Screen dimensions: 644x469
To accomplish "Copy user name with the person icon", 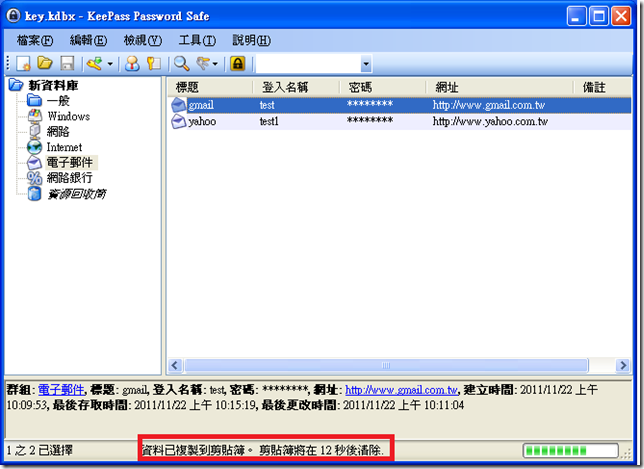I will [x=132, y=64].
